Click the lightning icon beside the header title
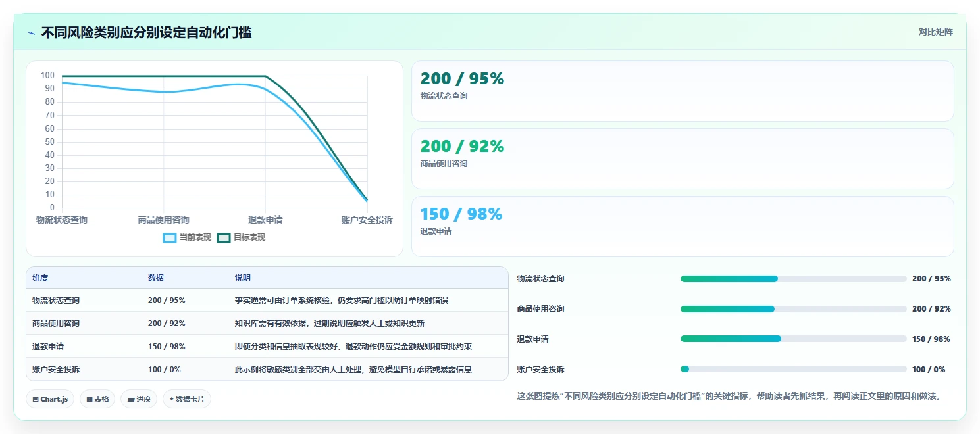This screenshot has height=434, width=980. [x=31, y=32]
